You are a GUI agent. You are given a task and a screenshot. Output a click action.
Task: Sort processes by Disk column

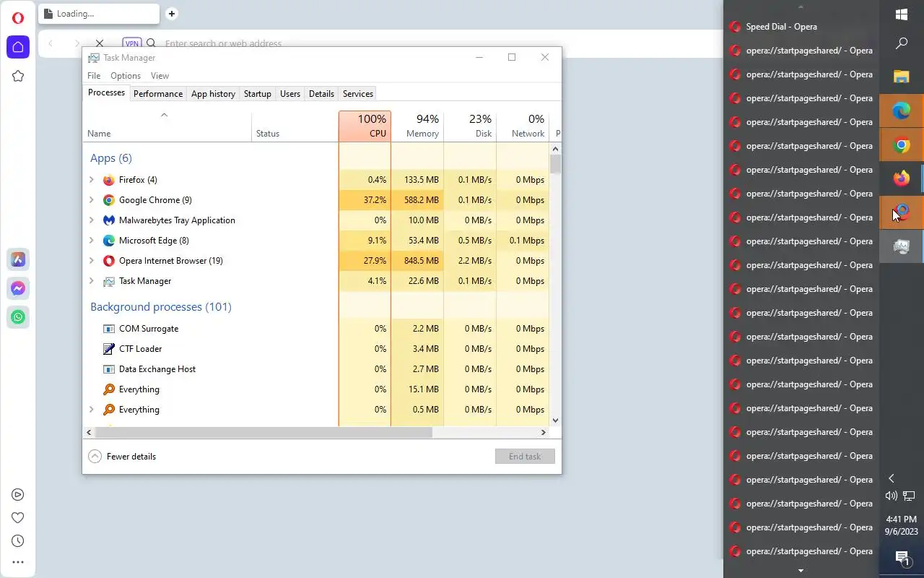[x=470, y=126]
